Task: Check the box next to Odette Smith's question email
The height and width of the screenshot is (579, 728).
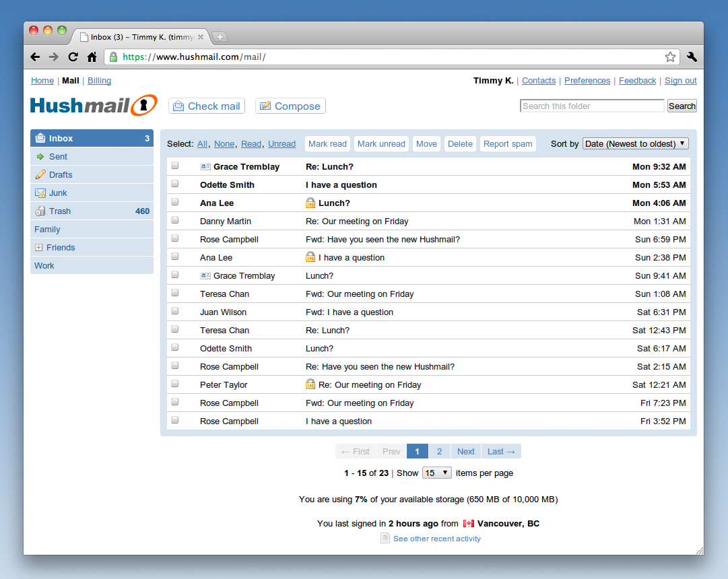Action: click(x=174, y=184)
